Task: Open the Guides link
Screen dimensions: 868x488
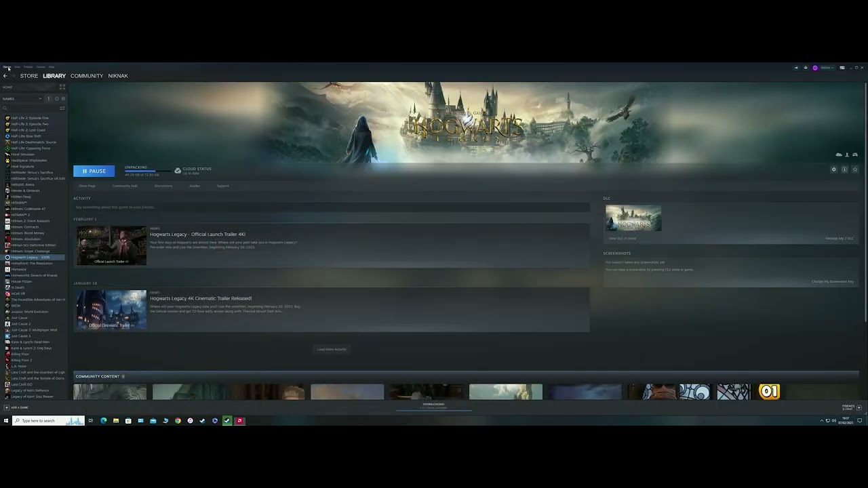Action: (x=195, y=186)
